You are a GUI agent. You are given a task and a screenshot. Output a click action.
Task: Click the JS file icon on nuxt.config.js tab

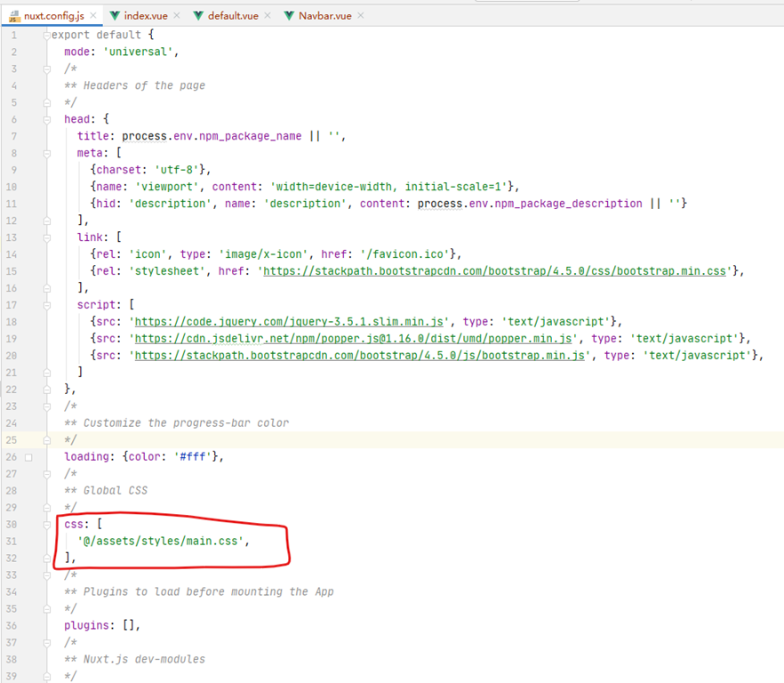pyautogui.click(x=14, y=16)
